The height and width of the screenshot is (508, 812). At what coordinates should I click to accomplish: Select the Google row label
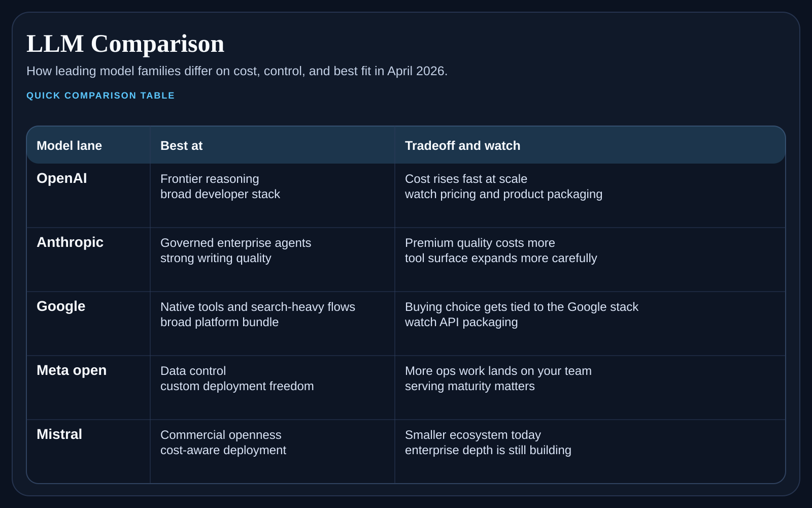pos(61,306)
